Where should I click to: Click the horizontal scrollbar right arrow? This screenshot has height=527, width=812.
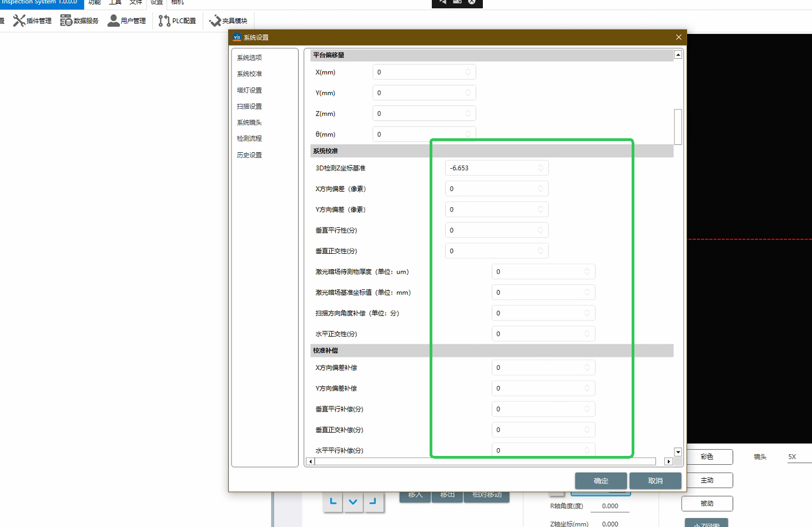click(669, 461)
